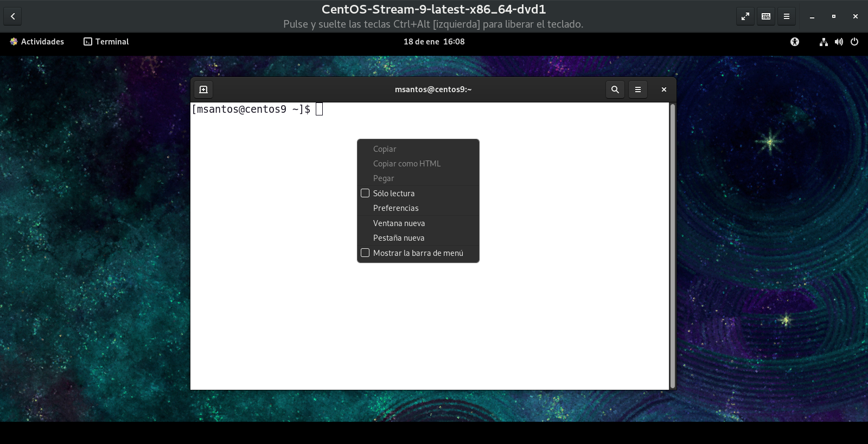Click the Terminal app menu in top bar
The height and width of the screenshot is (444, 868).
pyautogui.click(x=106, y=42)
